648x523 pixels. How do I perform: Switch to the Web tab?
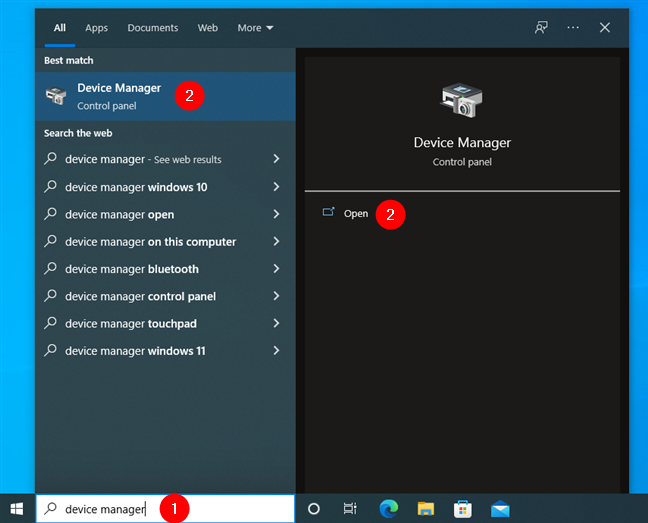coord(207,28)
